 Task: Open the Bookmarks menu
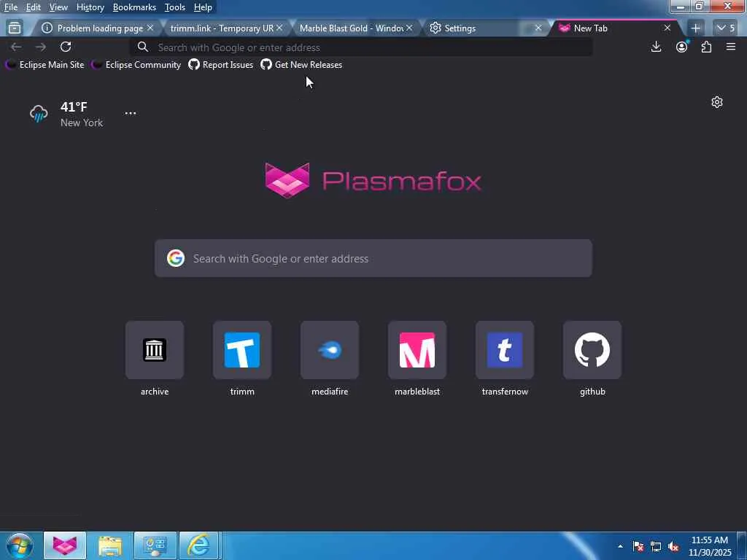coord(134,7)
